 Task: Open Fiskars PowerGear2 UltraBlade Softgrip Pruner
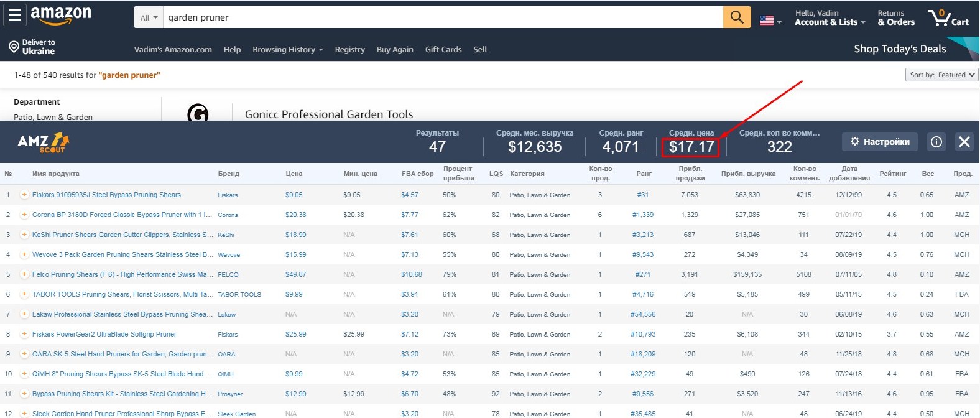pyautogui.click(x=104, y=334)
